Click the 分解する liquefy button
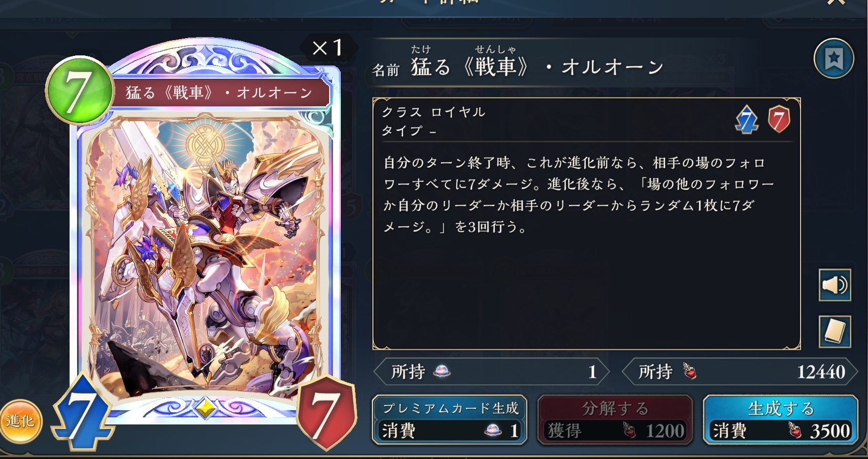Image resolution: width=868 pixels, height=459 pixels. 615,420
